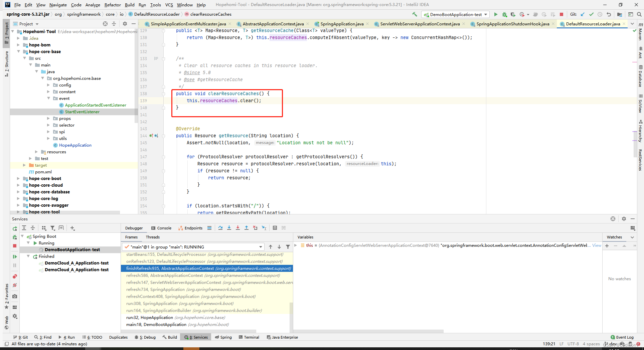Image resolution: width=644 pixels, height=350 pixels.
Task: Click Force Step Into red arrow icon
Action: [238, 228]
